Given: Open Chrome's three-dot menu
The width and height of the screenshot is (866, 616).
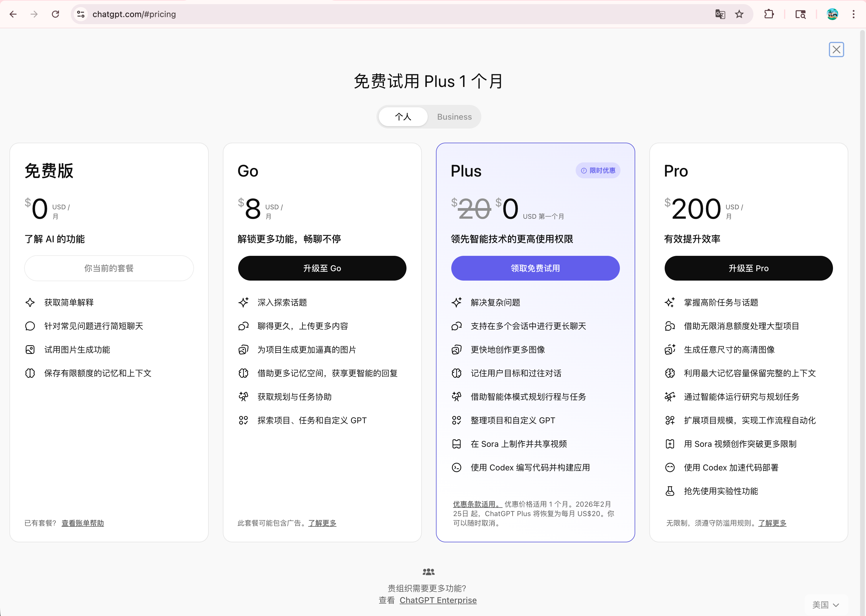Looking at the screenshot, I should click(854, 14).
